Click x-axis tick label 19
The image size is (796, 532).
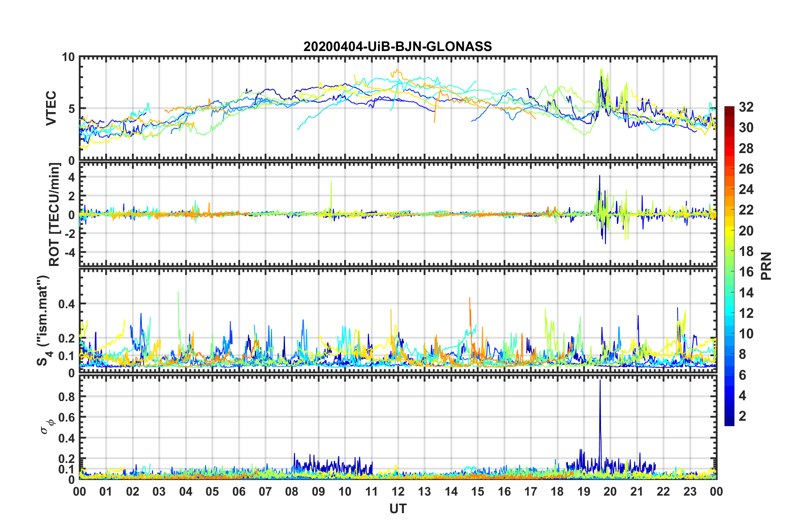coord(584,491)
